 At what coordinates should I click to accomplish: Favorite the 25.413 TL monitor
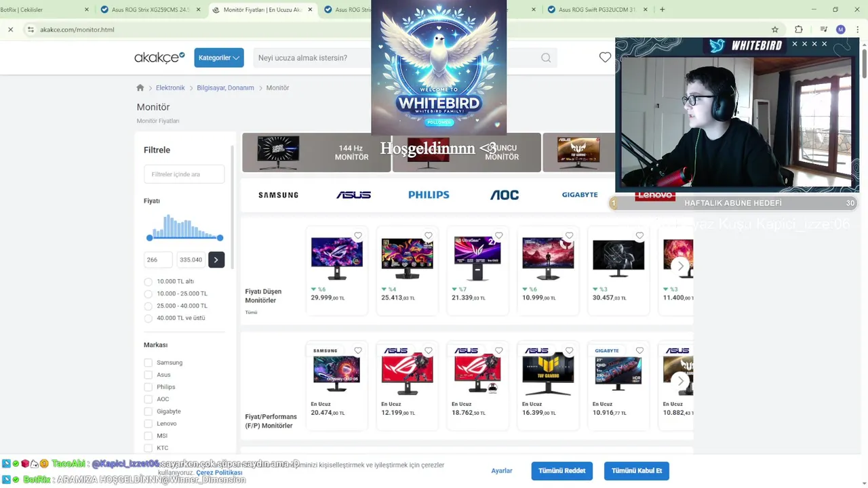429,236
